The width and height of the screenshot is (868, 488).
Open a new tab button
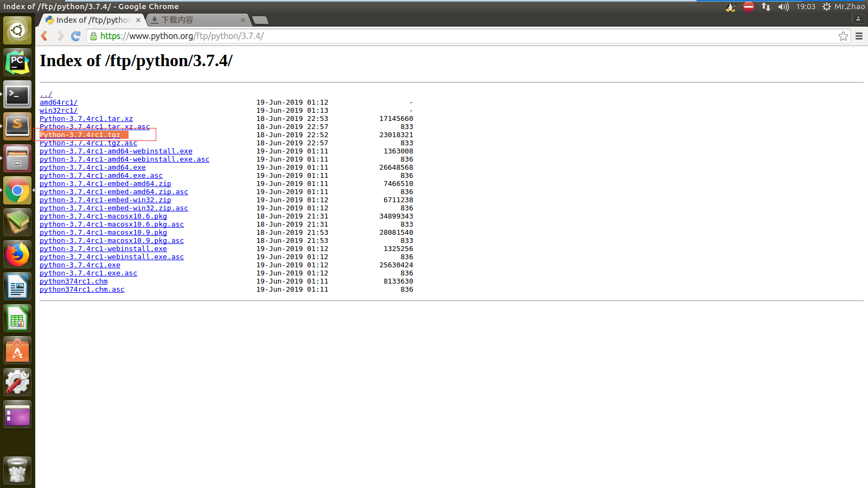point(260,20)
